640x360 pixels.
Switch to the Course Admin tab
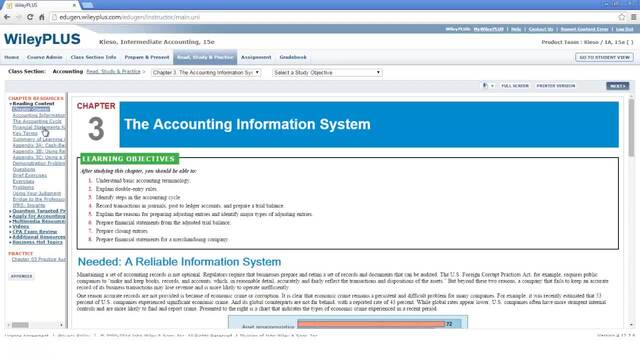[44, 57]
